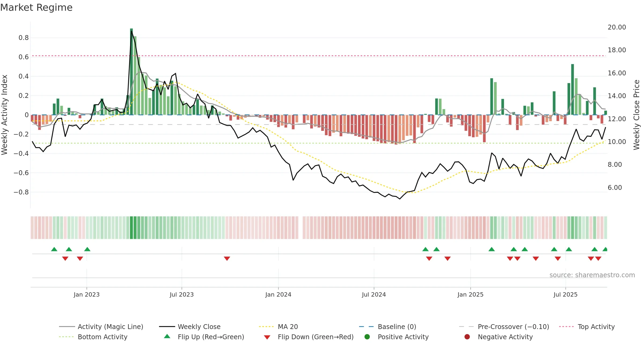Screen dimensions: 644x362
Task: Click the Flip Up green triangle legend icon
Action: [x=167, y=336]
